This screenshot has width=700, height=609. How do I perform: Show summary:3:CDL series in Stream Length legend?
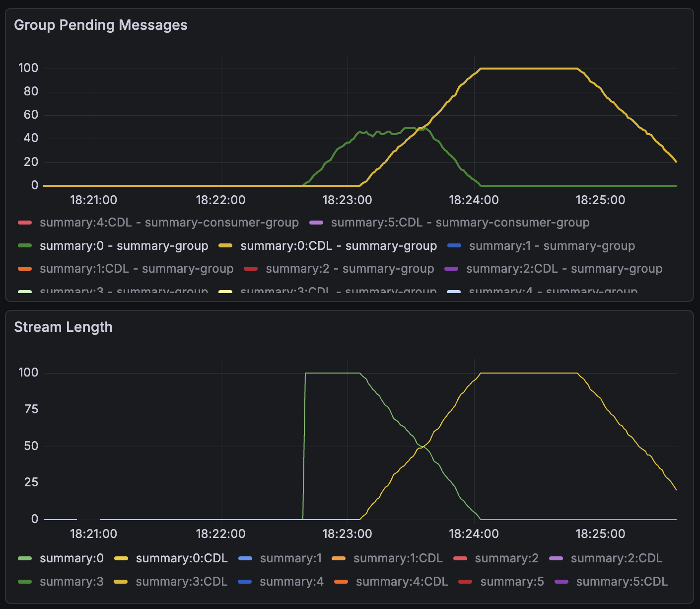pyautogui.click(x=181, y=582)
